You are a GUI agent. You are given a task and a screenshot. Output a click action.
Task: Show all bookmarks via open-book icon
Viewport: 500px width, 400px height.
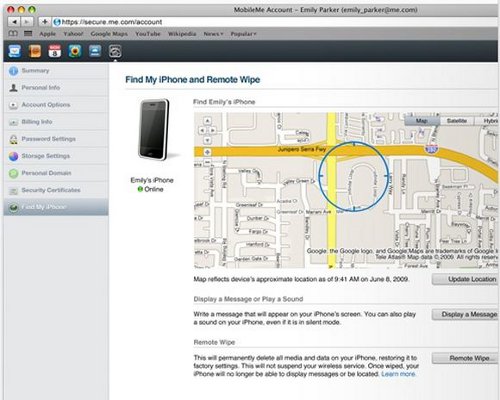click(13, 34)
